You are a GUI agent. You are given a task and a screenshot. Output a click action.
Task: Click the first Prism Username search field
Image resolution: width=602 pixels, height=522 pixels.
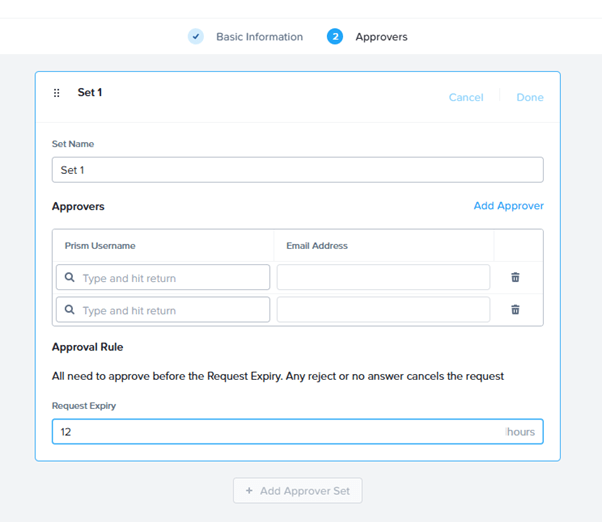point(170,278)
